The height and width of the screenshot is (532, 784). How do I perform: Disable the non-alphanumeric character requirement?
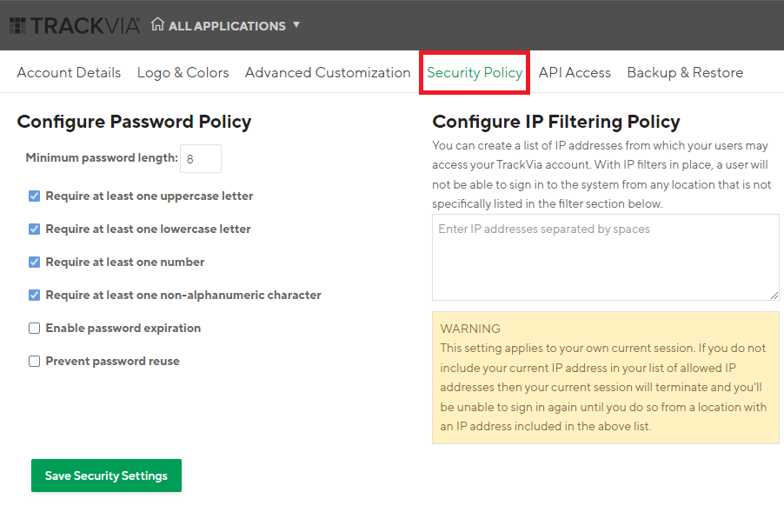34,295
